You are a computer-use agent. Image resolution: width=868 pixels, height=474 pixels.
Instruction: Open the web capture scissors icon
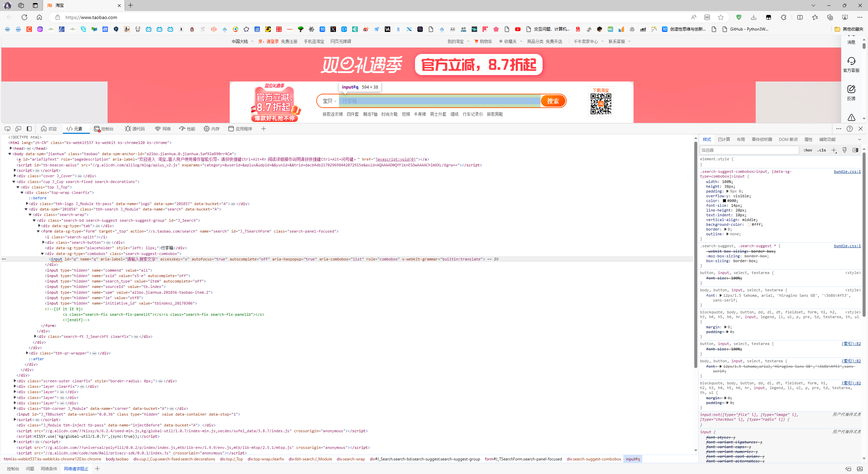(x=845, y=17)
